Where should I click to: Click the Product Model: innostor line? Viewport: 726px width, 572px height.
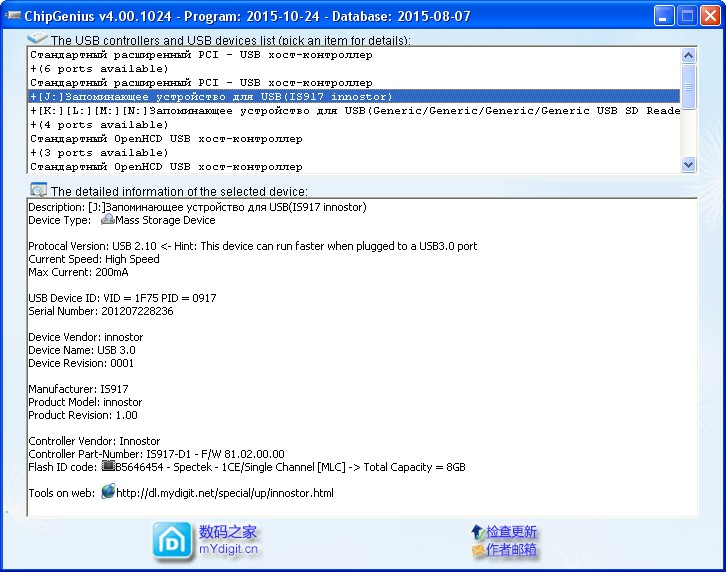85,402
